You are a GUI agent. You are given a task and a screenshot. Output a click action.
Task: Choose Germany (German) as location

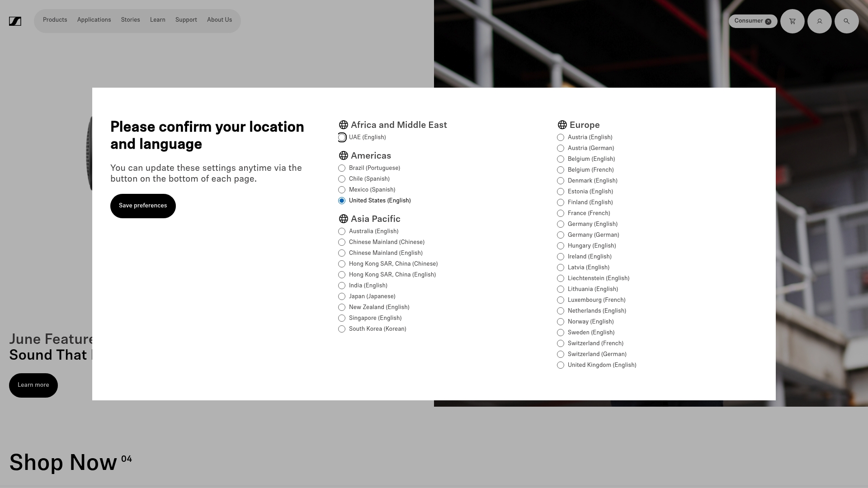pyautogui.click(x=561, y=235)
